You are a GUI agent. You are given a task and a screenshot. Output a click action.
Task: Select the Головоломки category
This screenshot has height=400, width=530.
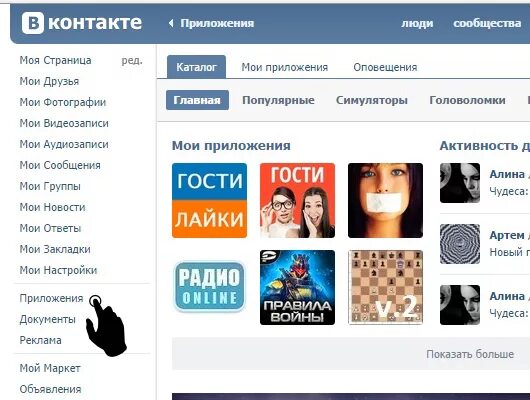coord(467,100)
